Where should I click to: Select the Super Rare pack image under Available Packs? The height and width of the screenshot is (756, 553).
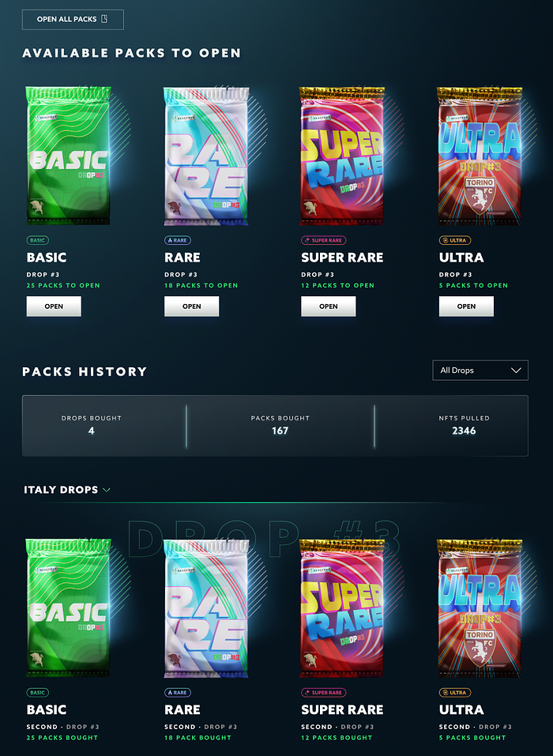342,156
